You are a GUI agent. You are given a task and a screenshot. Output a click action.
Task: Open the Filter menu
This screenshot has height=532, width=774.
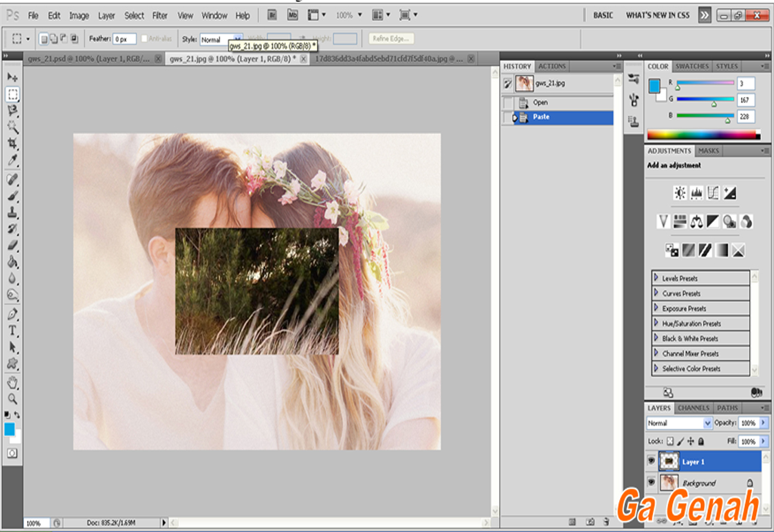pos(159,15)
